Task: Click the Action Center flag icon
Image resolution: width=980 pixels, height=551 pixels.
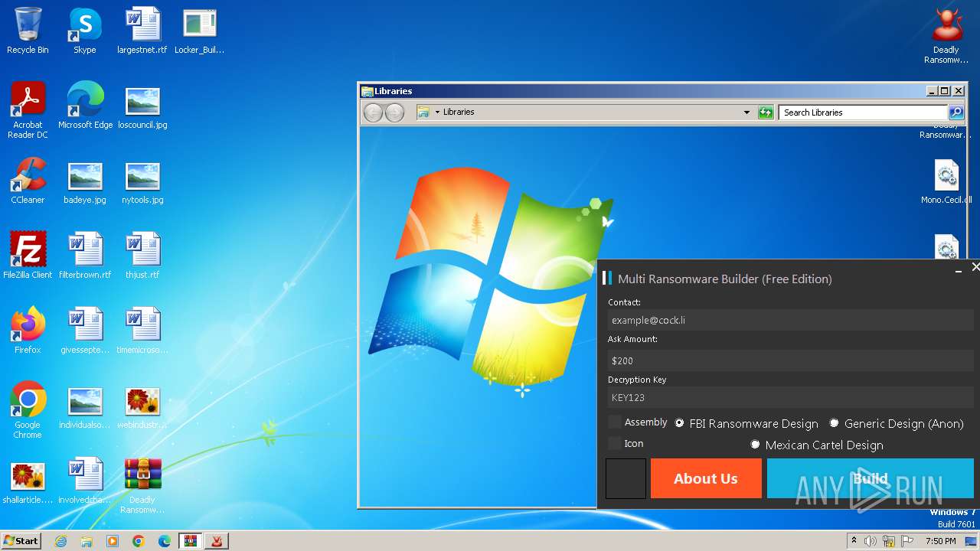Action: pos(907,541)
